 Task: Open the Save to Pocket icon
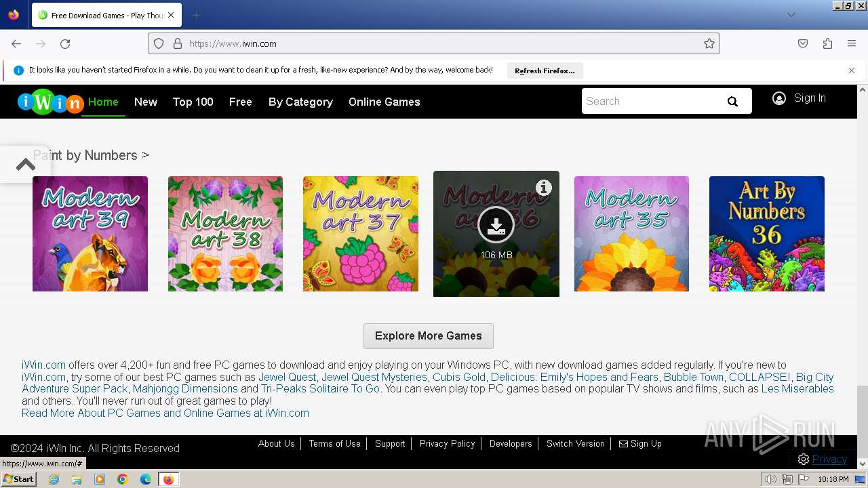click(x=803, y=43)
